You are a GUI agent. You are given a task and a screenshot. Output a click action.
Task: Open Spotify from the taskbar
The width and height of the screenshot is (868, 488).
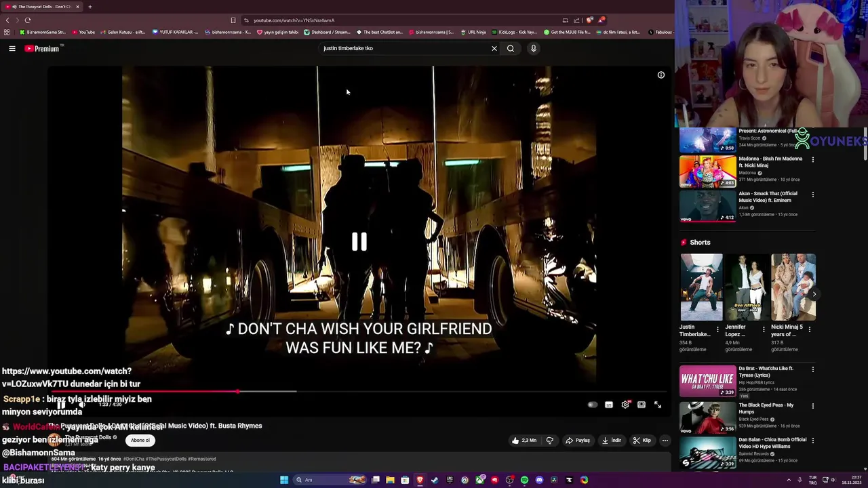tap(524, 480)
